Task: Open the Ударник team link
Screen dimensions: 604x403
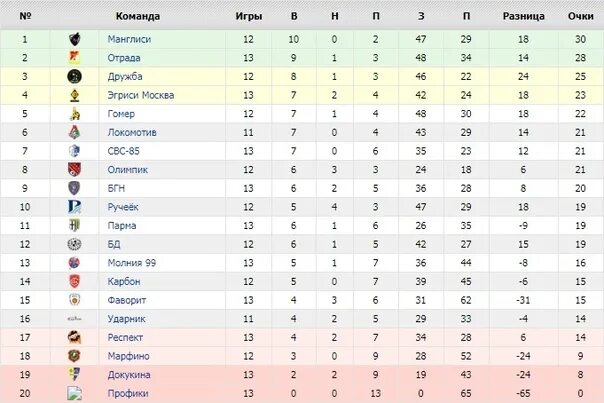Action: point(126,319)
